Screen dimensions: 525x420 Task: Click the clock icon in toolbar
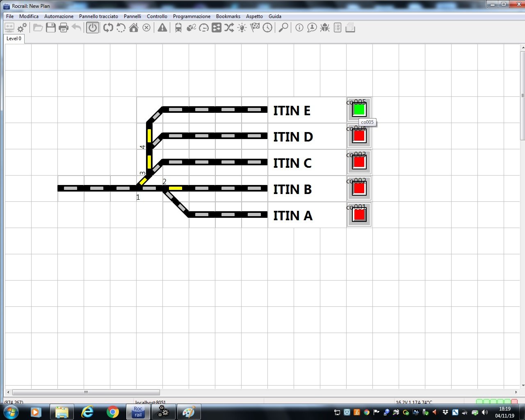(x=267, y=28)
